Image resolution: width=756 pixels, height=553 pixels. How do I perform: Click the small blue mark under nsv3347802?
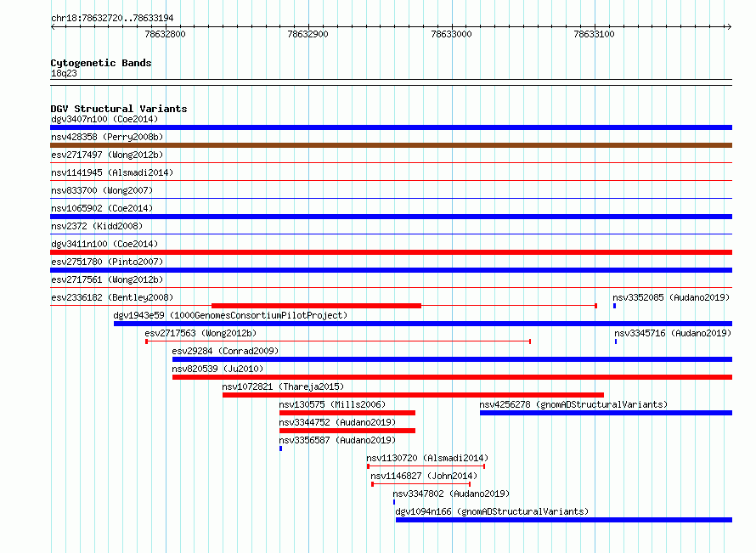pos(394,502)
